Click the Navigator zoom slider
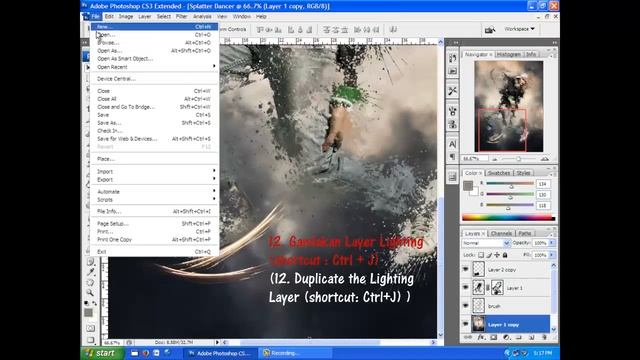The image size is (640, 360). coord(519,159)
